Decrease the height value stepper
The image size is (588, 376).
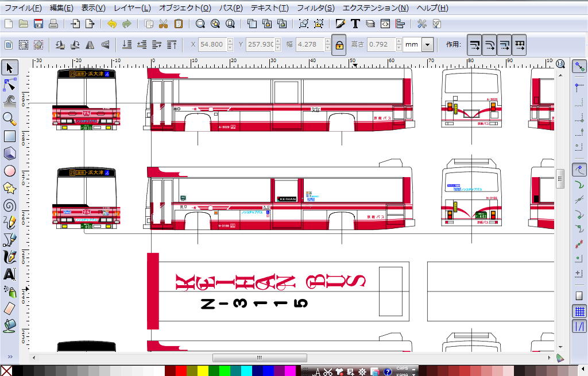[x=399, y=48]
